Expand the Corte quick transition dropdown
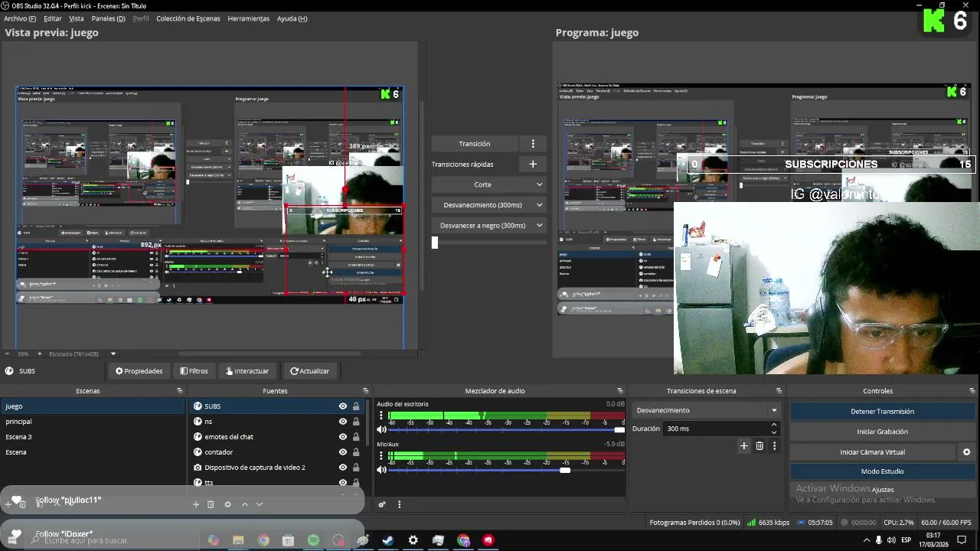Screen dimensions: 980x551 point(539,184)
